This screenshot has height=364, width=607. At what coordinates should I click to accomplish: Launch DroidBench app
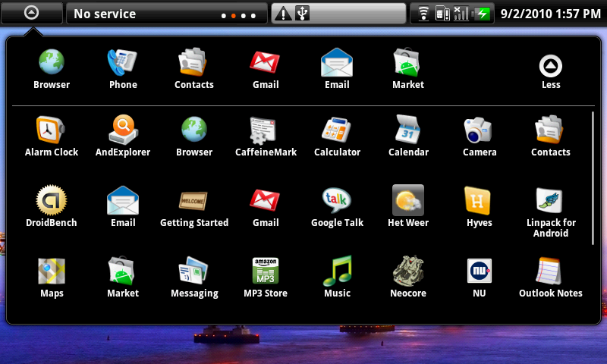(x=52, y=206)
